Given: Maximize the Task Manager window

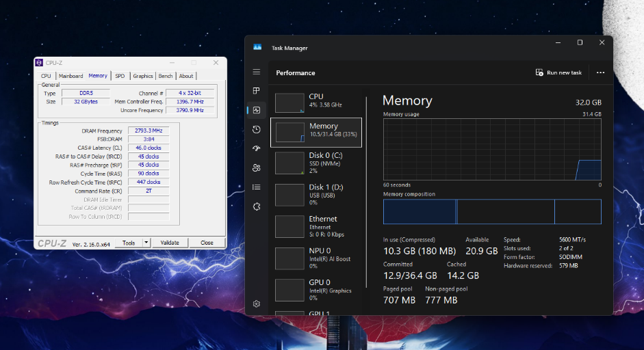Looking at the screenshot, I should click(580, 42).
